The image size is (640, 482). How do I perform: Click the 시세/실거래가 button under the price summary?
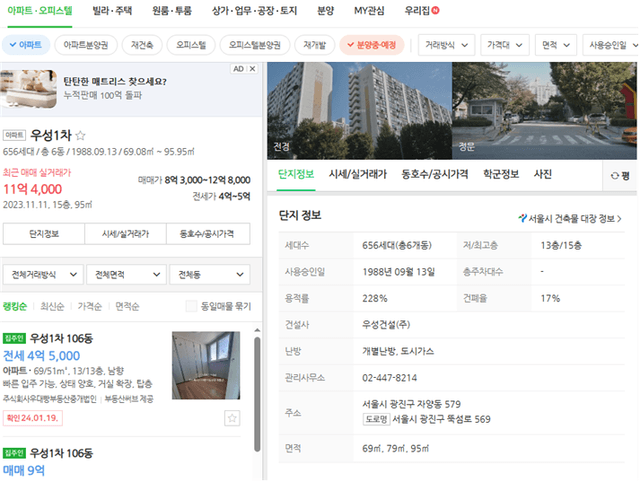coord(125,234)
